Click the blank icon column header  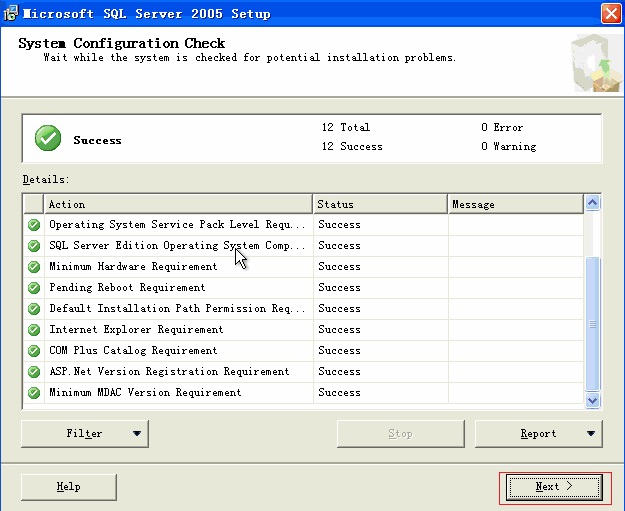point(33,204)
